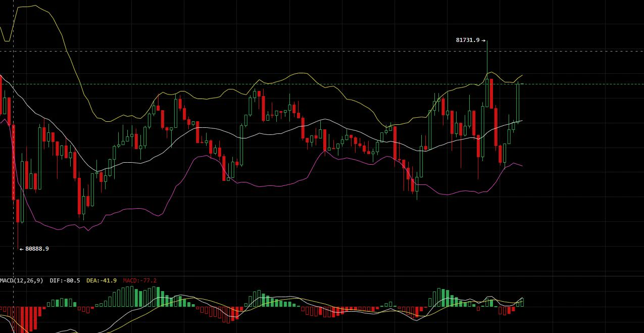Click the arrow beside the 81731.9 label
The height and width of the screenshot is (333, 644).
point(483,40)
